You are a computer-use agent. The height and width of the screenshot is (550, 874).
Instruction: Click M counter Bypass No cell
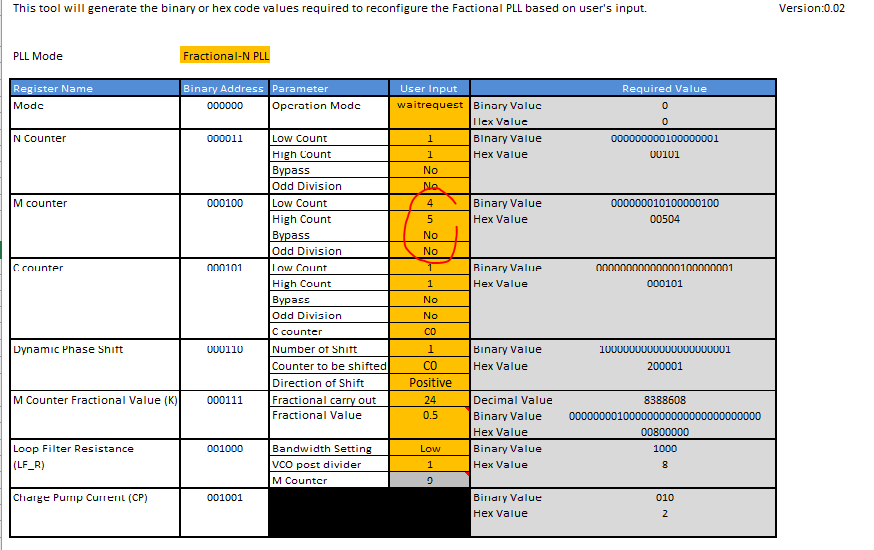click(x=430, y=235)
